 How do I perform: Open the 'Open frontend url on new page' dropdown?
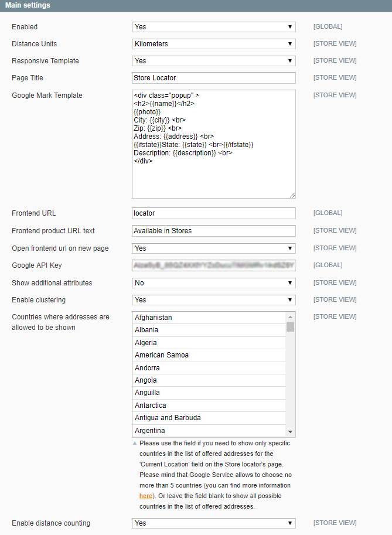point(213,248)
